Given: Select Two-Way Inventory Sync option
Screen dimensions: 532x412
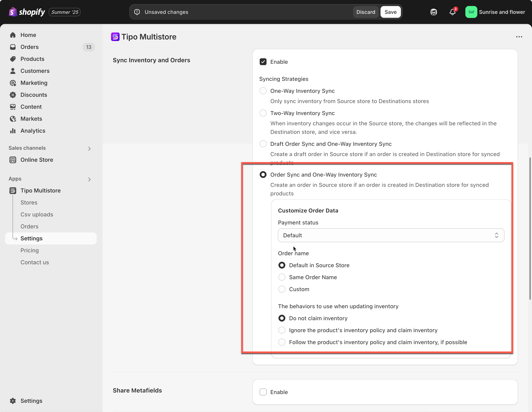Looking at the screenshot, I should pos(263,113).
